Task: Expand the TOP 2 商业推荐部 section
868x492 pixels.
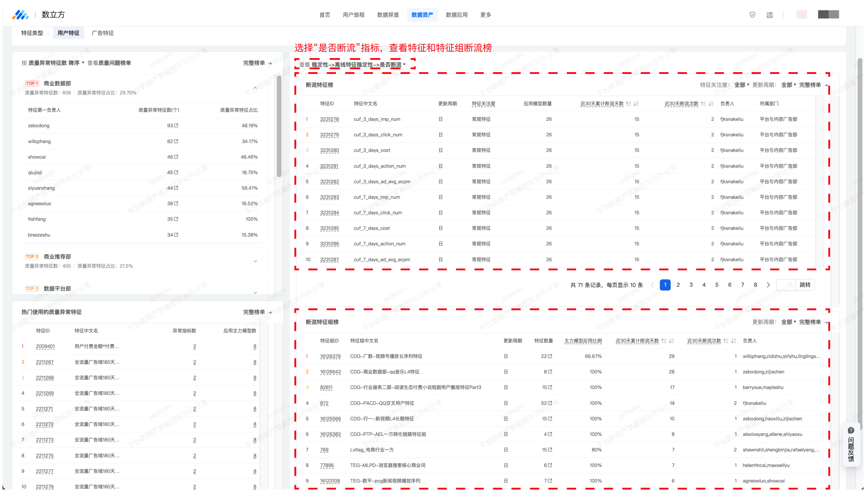Action: coord(255,261)
